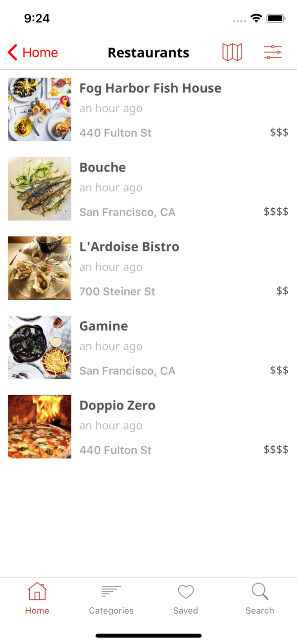Screen dimensions: 297x644
Task: Tap the red back chevron arrow
Action: tap(11, 52)
